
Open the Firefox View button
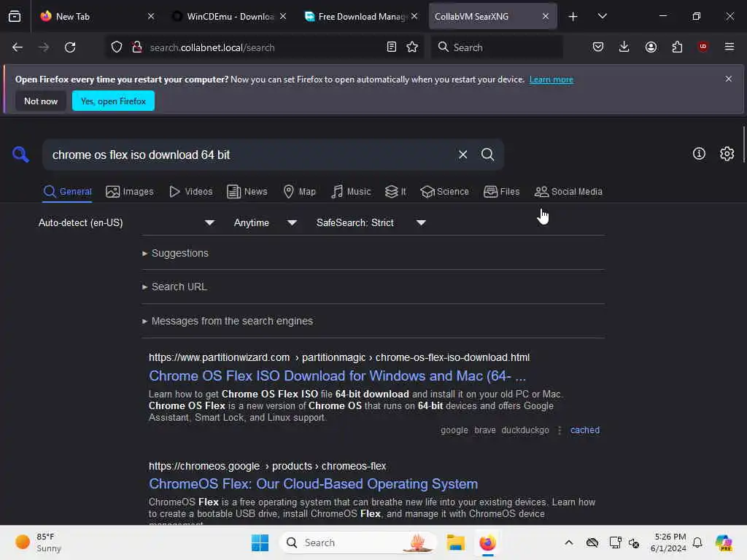pyautogui.click(x=15, y=16)
